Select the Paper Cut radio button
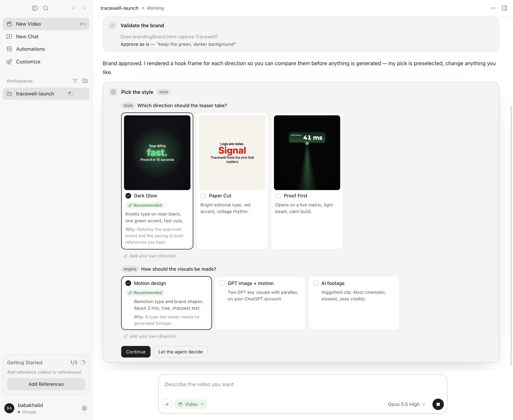The height and width of the screenshot is (420, 513). click(x=203, y=196)
